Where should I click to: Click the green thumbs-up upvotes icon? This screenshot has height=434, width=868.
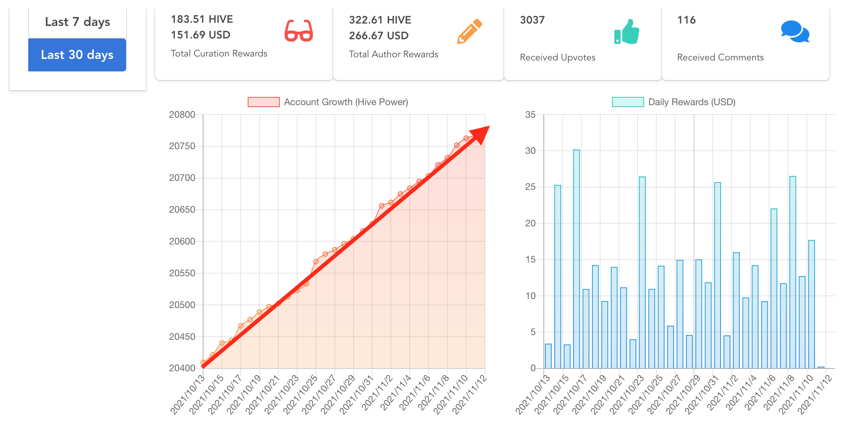click(x=627, y=31)
